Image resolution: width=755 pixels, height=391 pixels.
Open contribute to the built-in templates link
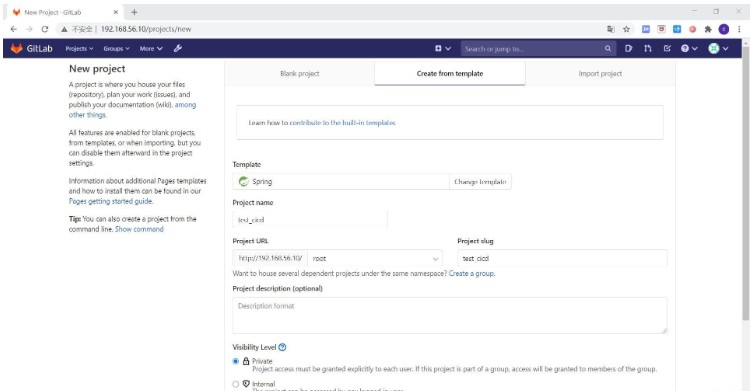(342, 123)
